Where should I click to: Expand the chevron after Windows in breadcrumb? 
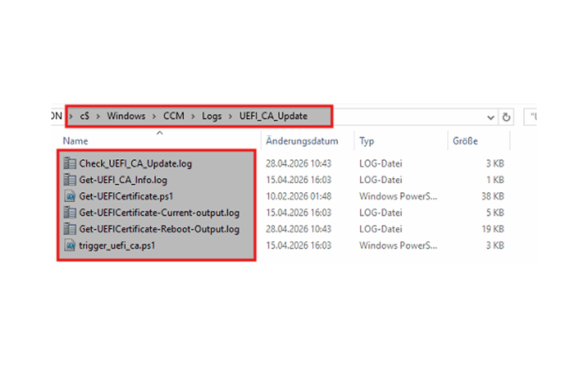tap(154, 116)
